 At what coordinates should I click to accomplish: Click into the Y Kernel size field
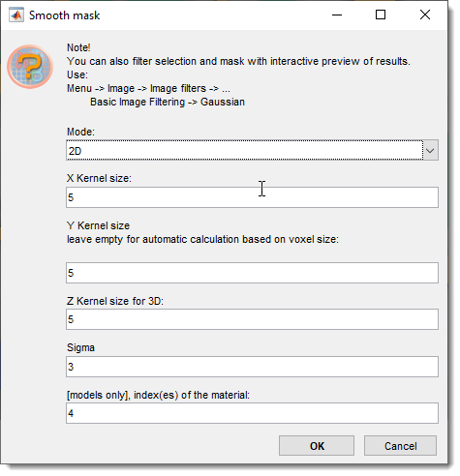click(252, 273)
